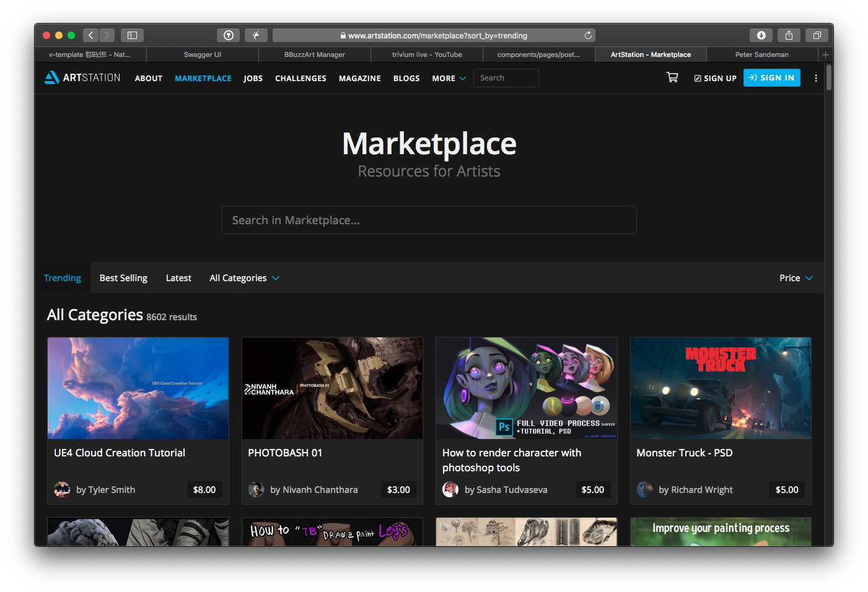Image resolution: width=868 pixels, height=592 pixels.
Task: Open the Price filter dropdown
Action: pos(796,278)
